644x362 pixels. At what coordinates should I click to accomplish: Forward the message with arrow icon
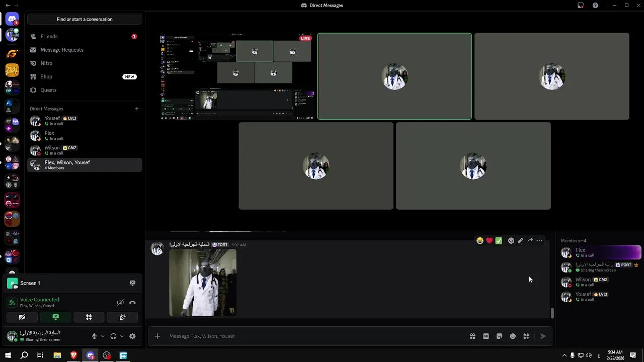530,241
